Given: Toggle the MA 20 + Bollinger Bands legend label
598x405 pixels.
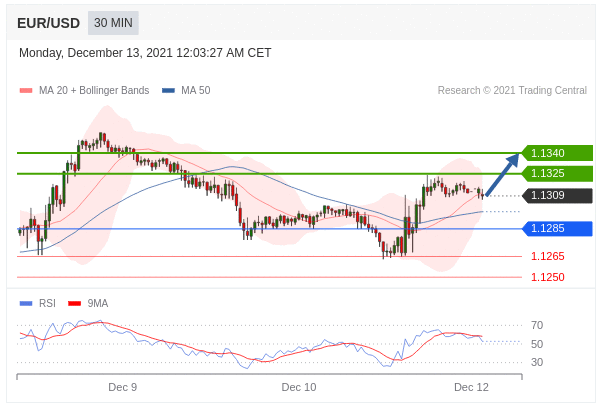Looking at the screenshot, I should pos(94,90).
